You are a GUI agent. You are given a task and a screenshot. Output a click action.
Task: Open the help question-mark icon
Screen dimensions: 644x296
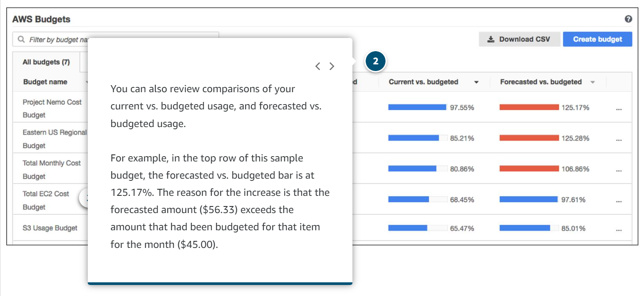coord(628,19)
